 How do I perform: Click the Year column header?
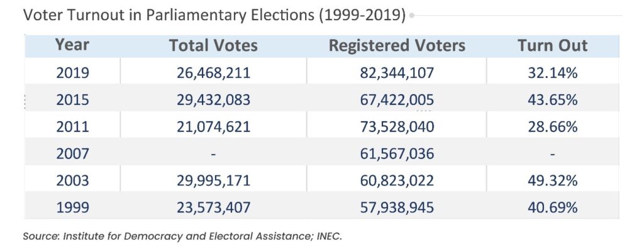point(72,45)
